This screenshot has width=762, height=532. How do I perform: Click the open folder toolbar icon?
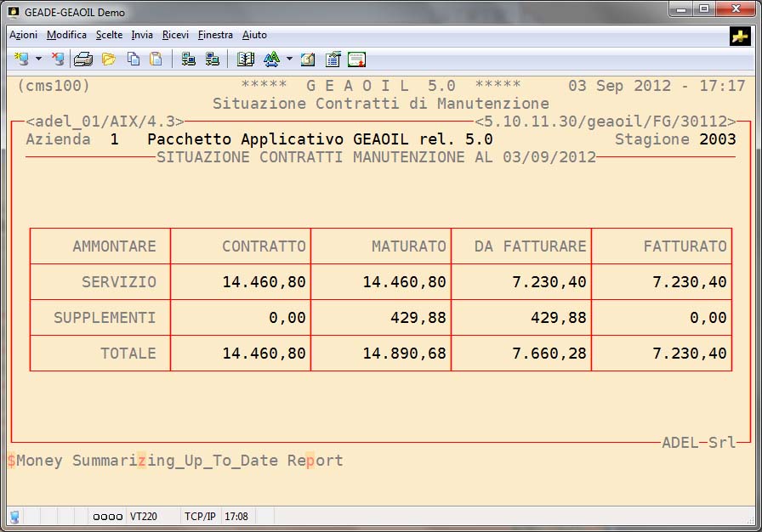108,59
